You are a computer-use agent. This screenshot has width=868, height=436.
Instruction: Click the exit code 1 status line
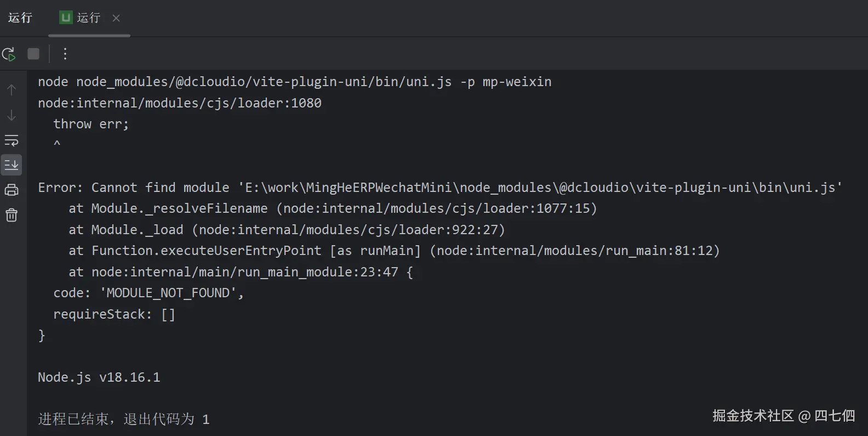pyautogui.click(x=123, y=420)
